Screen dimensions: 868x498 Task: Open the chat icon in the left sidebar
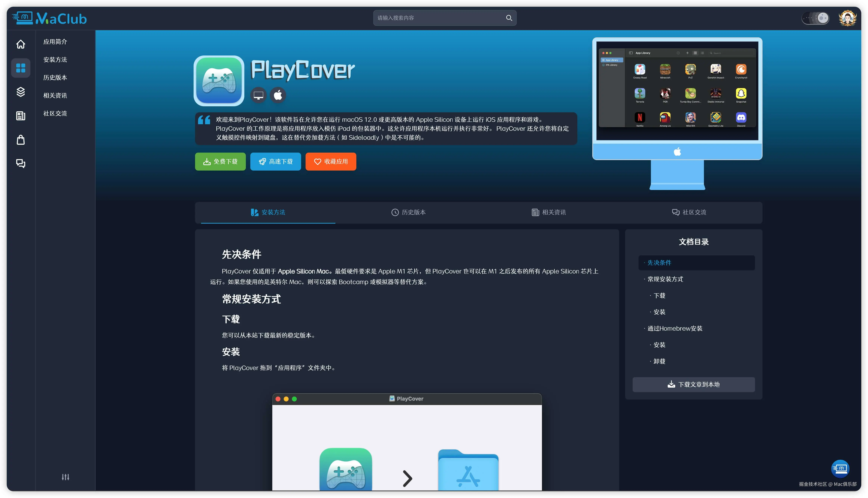click(21, 163)
